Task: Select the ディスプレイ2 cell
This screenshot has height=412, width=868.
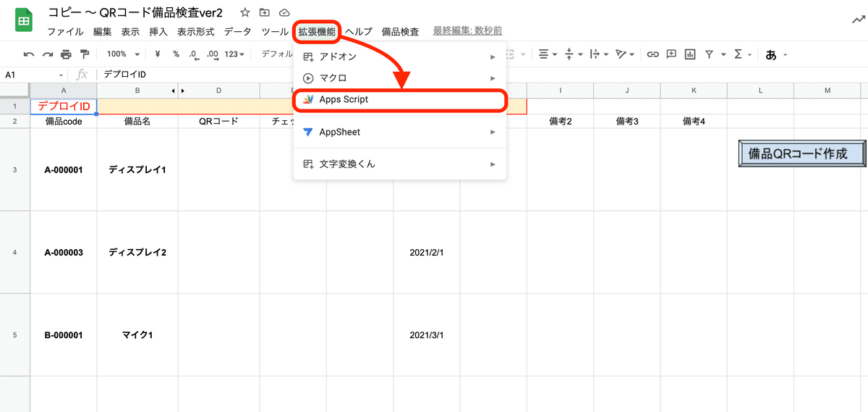Action: [137, 252]
